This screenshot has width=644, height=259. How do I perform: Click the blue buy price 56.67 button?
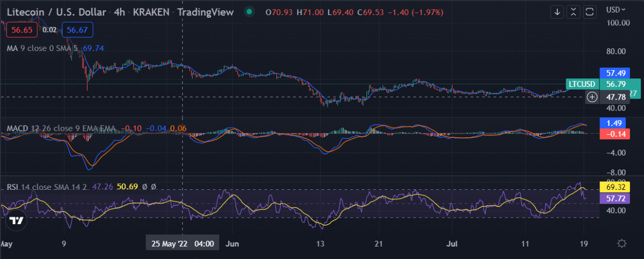(77, 31)
